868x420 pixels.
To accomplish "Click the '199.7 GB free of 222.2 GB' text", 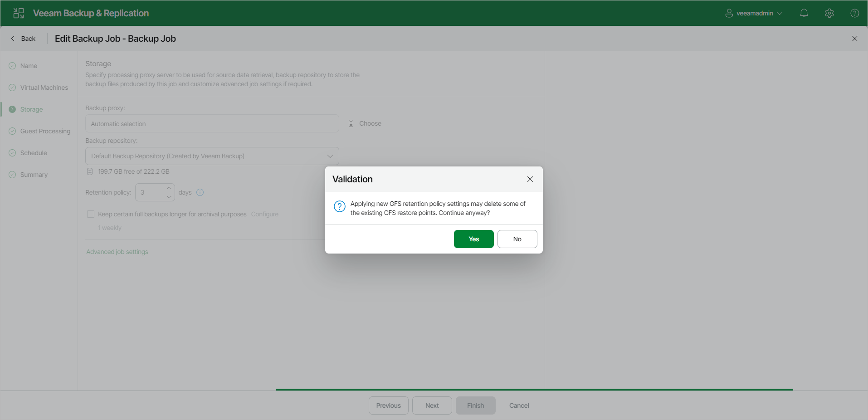I will (x=134, y=171).
